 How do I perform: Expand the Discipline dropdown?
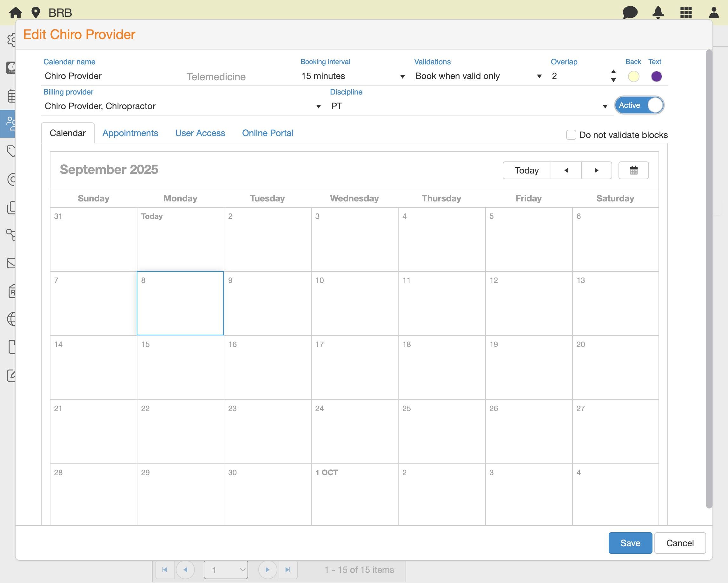pyautogui.click(x=605, y=106)
